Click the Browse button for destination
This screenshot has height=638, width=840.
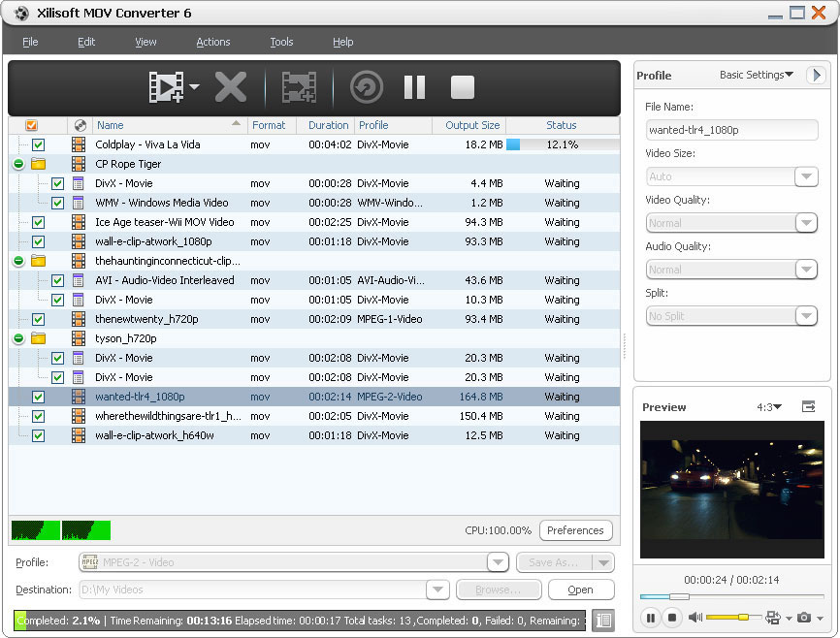[x=499, y=590]
